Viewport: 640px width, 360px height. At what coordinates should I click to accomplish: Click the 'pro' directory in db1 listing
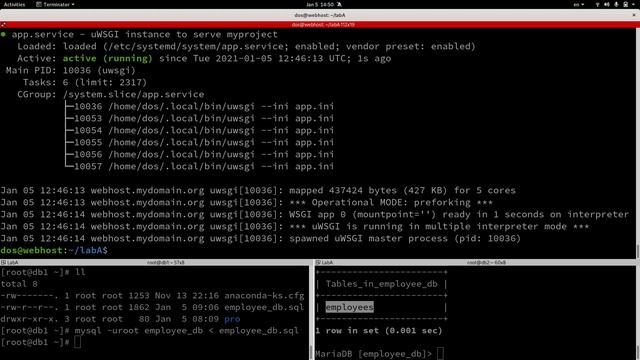click(x=232, y=319)
